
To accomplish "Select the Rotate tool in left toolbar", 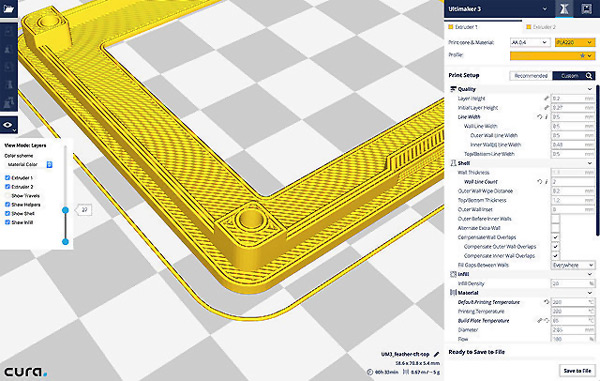I will pos(8,67).
